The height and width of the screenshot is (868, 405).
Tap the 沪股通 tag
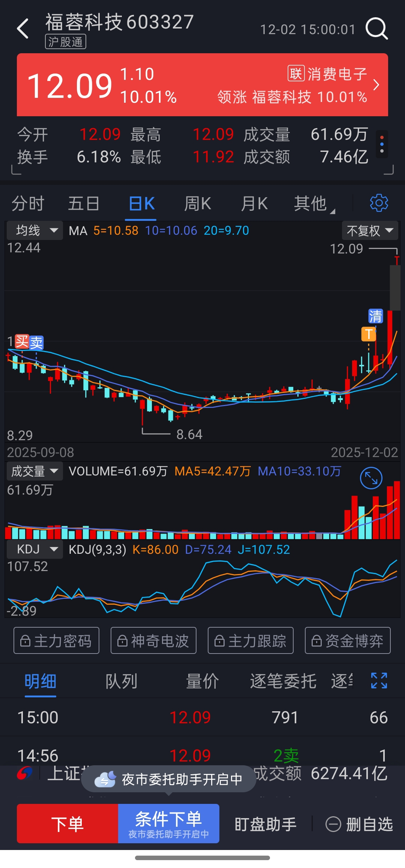66,42
